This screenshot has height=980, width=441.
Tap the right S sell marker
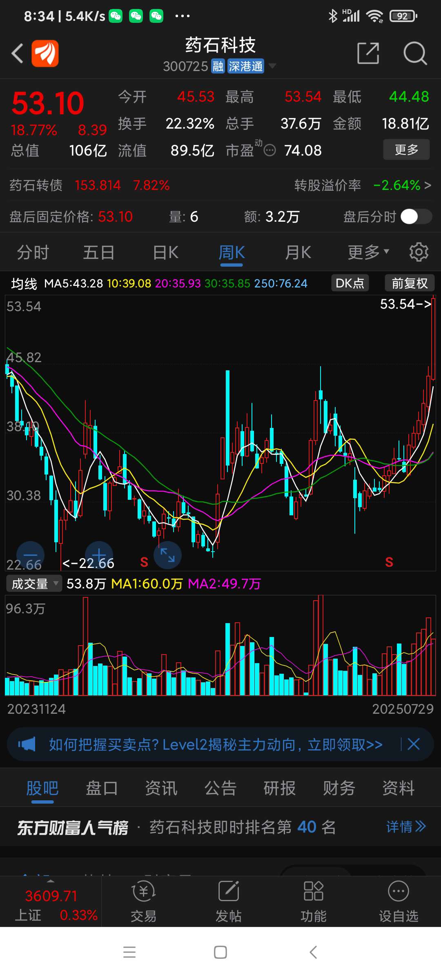[389, 562]
